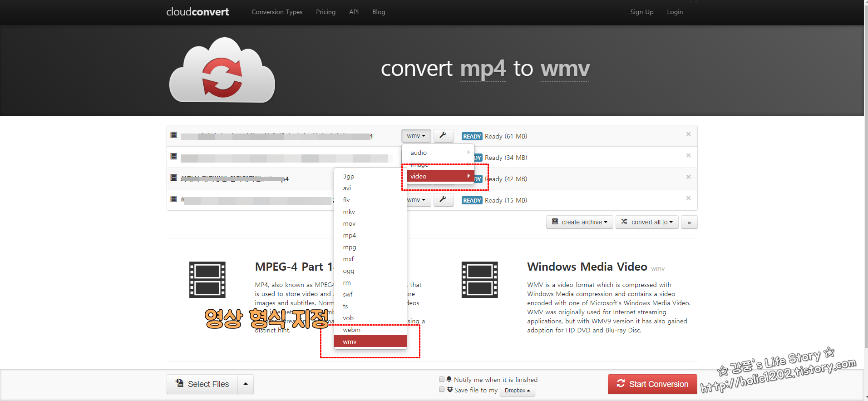
Task: Expand the audio format submenu
Action: pyautogui.click(x=438, y=153)
